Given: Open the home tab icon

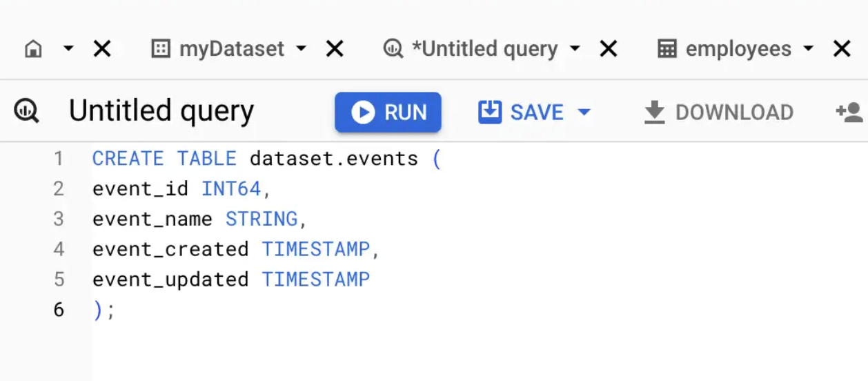Looking at the screenshot, I should point(33,49).
